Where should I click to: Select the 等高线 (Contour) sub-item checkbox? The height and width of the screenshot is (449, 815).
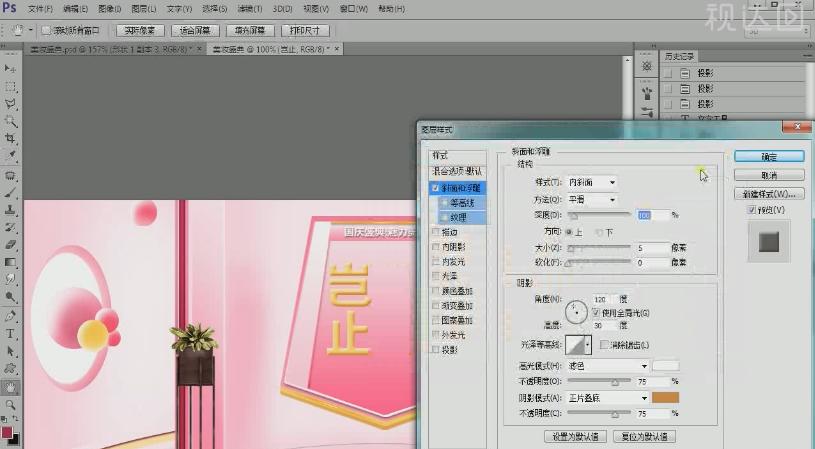click(445, 203)
